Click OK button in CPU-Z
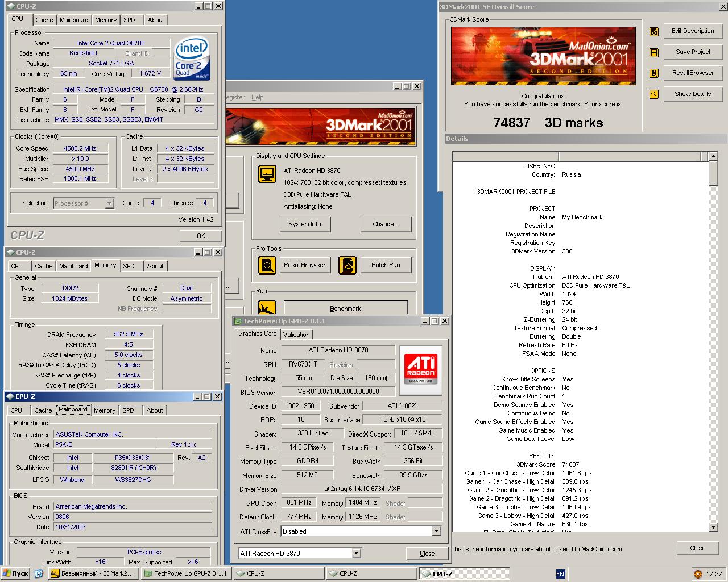The image size is (728, 582). pyautogui.click(x=201, y=235)
